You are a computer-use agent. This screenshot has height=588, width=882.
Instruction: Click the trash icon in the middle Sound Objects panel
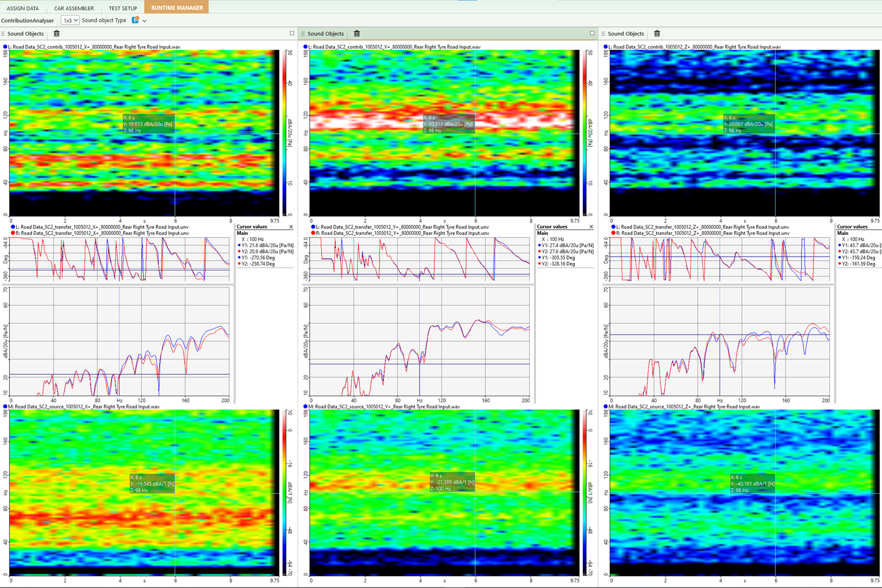[x=357, y=34]
